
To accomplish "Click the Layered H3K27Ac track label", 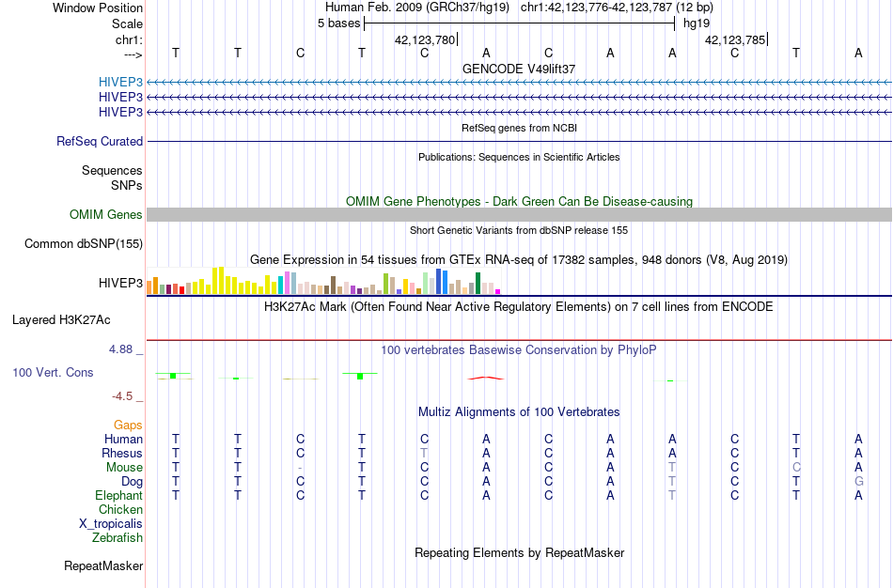I will point(61,320).
